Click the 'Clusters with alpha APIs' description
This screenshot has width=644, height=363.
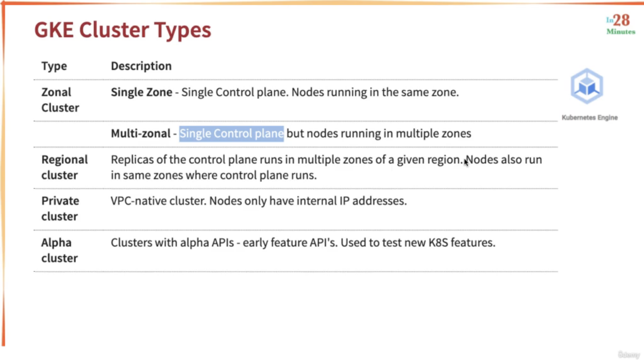click(172, 243)
